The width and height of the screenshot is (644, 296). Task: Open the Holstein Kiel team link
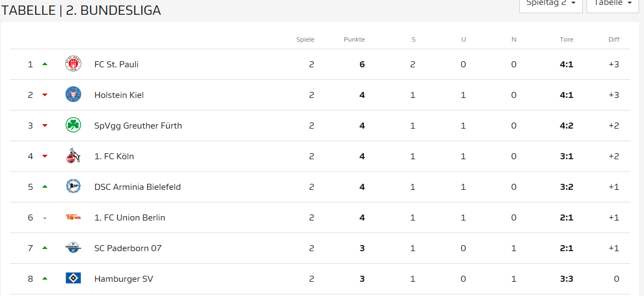point(119,95)
